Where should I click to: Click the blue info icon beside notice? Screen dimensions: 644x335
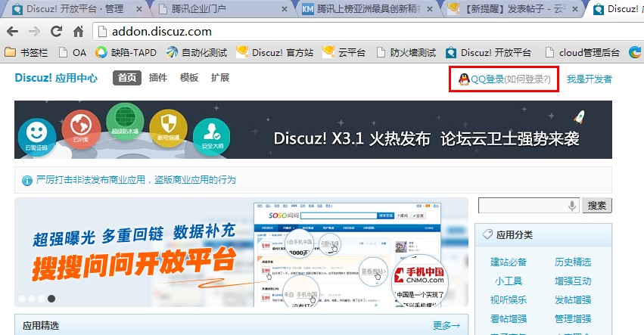coord(27,181)
